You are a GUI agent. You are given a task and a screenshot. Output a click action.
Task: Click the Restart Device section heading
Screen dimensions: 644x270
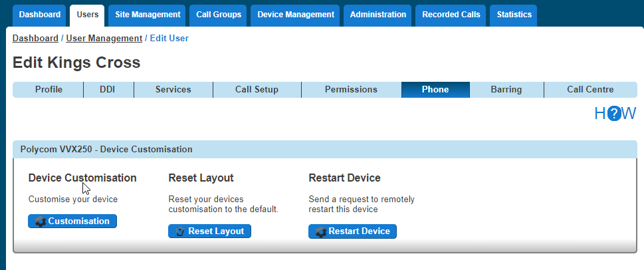[x=344, y=178]
